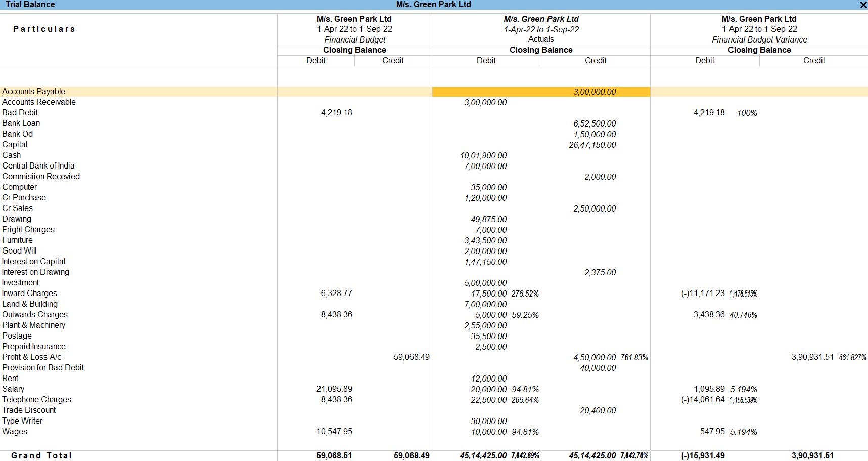
Task: Click the Particulars column header
Action: point(44,29)
